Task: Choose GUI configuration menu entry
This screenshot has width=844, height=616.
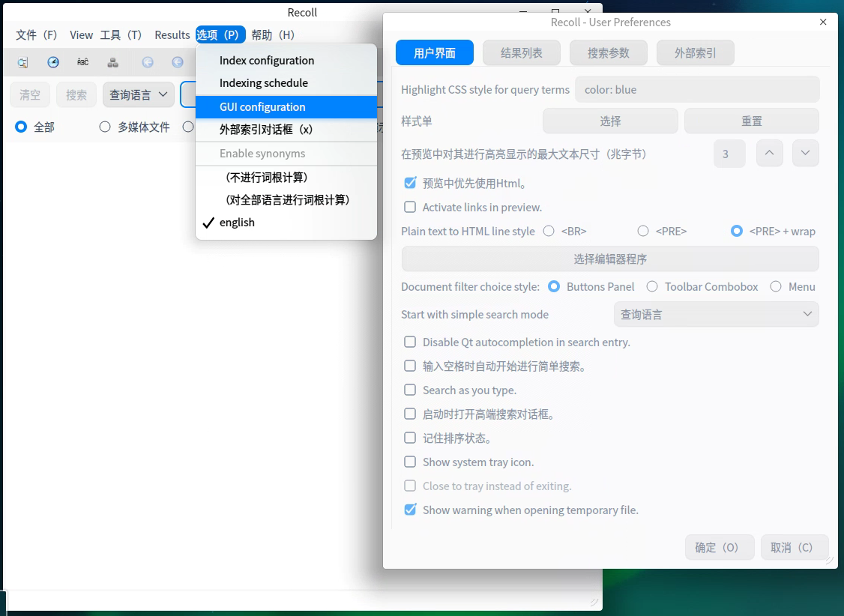Action: pos(286,107)
